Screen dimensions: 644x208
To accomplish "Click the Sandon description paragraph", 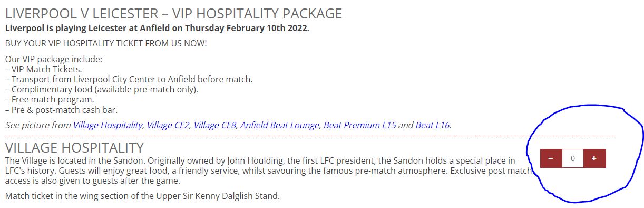I will (269, 171).
